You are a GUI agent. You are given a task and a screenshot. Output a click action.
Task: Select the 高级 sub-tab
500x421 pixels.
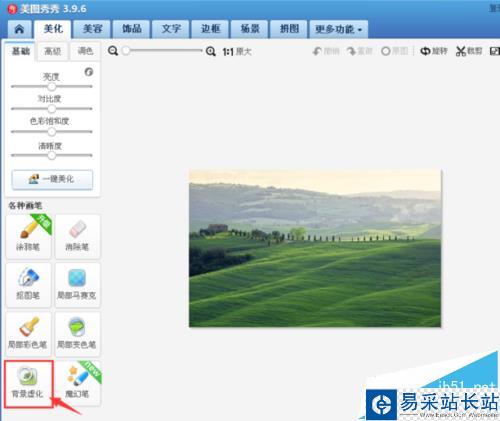pos(52,51)
